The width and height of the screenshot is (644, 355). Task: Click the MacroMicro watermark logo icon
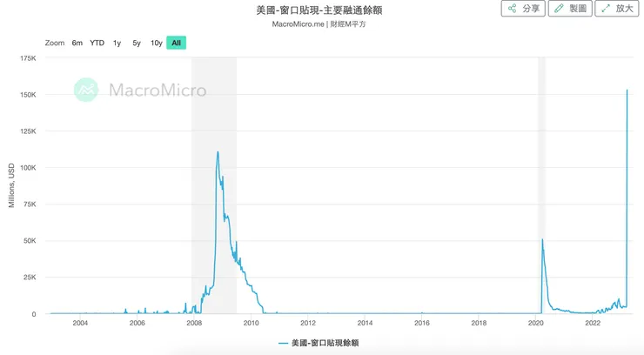tap(85, 90)
